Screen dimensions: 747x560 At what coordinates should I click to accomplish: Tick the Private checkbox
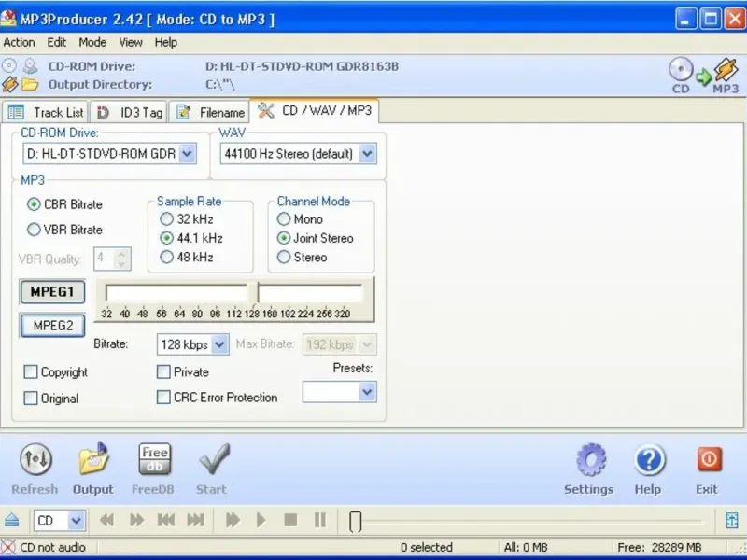163,371
